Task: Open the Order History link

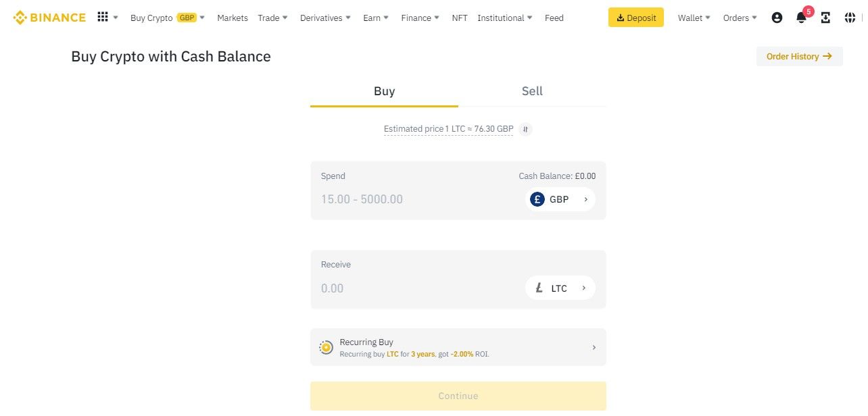Action: tap(799, 57)
